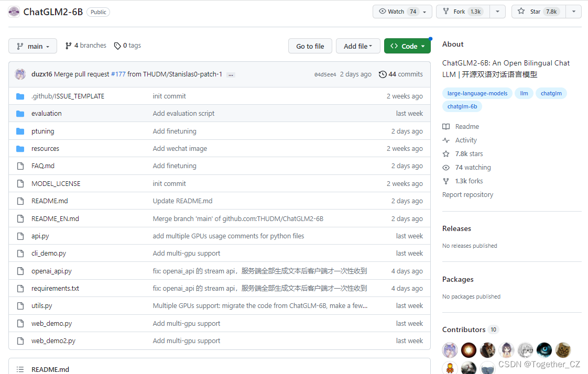View the 1.3k forks link
The image size is (588, 374).
tap(463, 181)
